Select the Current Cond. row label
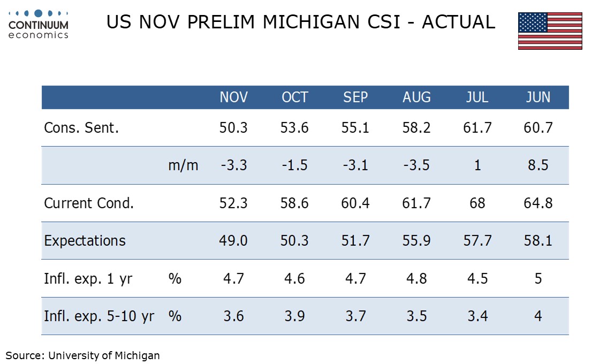Screen dimensions: 607x364 (x=89, y=203)
